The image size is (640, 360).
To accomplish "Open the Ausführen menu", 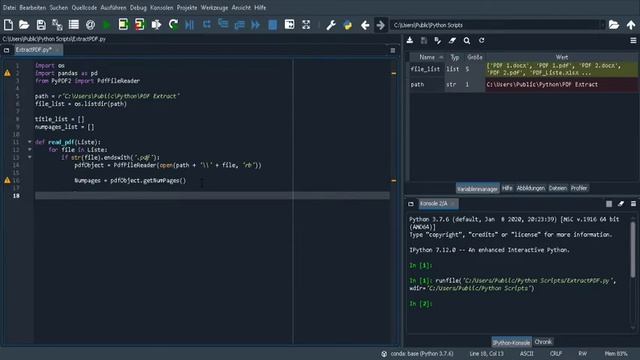I will click(x=113, y=7).
